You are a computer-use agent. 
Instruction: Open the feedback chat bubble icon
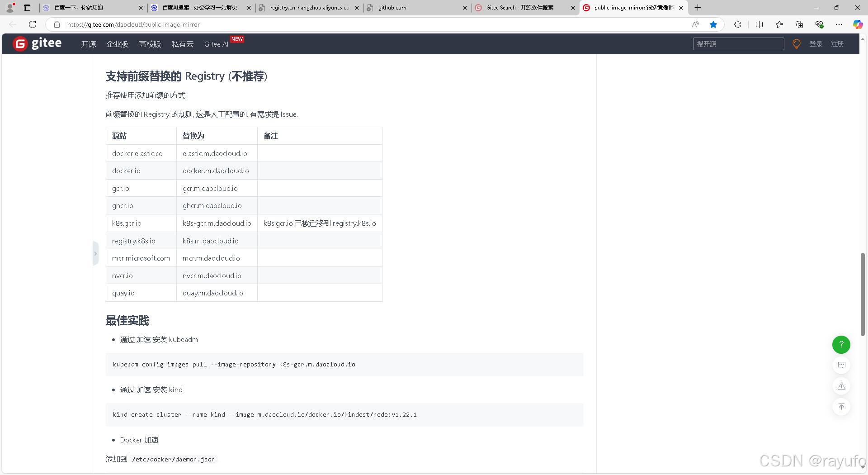(x=841, y=365)
